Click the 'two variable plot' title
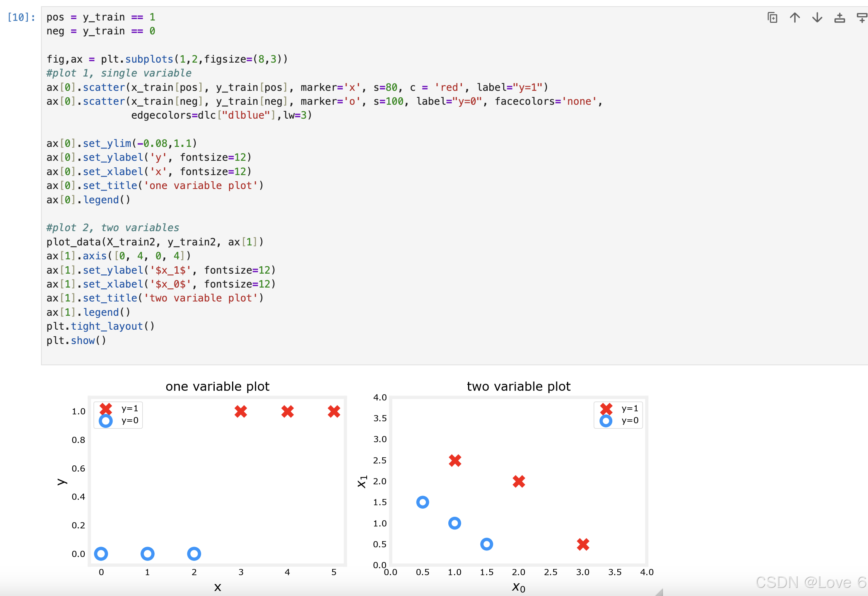 pyautogui.click(x=518, y=387)
